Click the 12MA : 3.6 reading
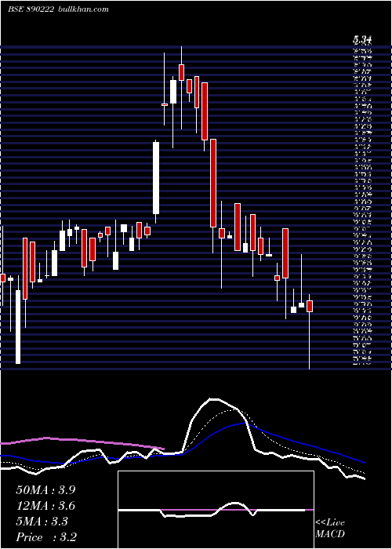Screen dimensions: 392x549 (x=45, y=506)
